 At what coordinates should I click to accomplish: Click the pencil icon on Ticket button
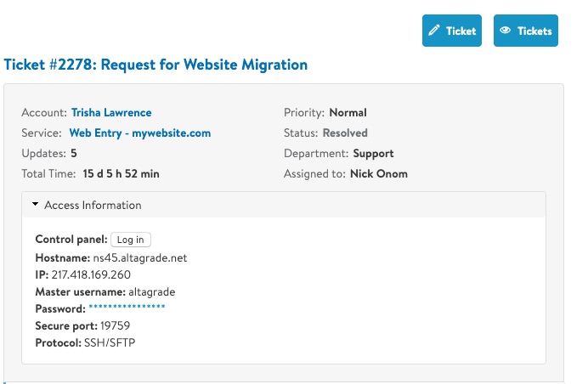click(x=434, y=30)
